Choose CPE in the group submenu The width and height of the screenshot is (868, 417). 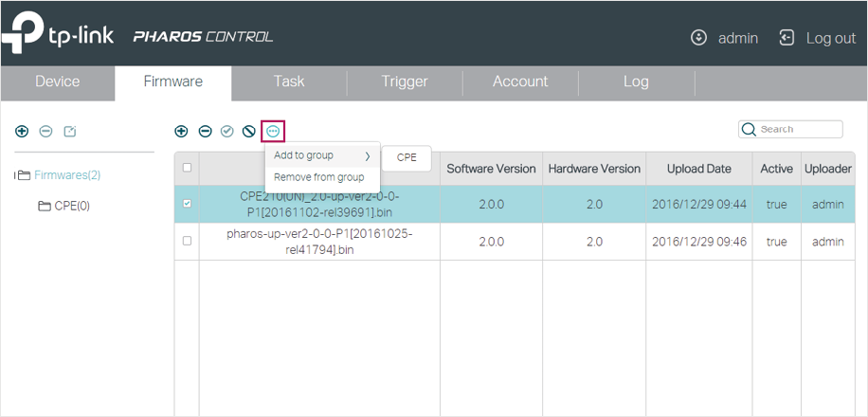tap(407, 158)
